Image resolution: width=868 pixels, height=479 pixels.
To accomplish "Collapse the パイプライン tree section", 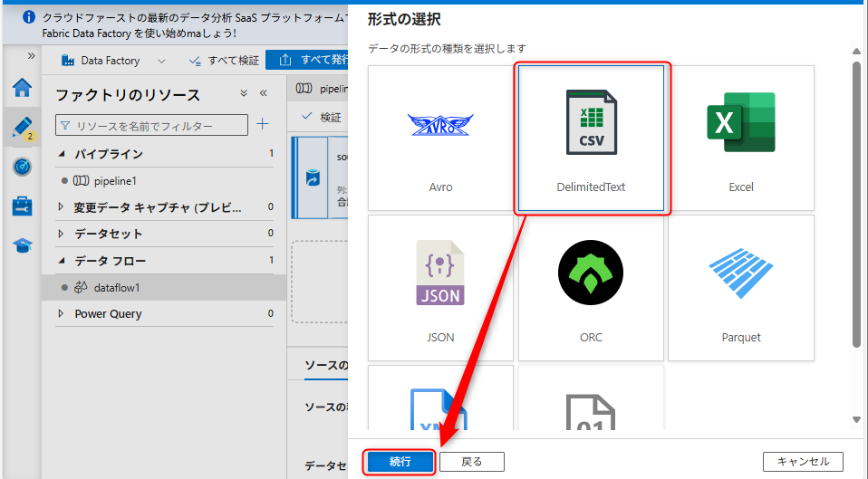I will 62,154.
